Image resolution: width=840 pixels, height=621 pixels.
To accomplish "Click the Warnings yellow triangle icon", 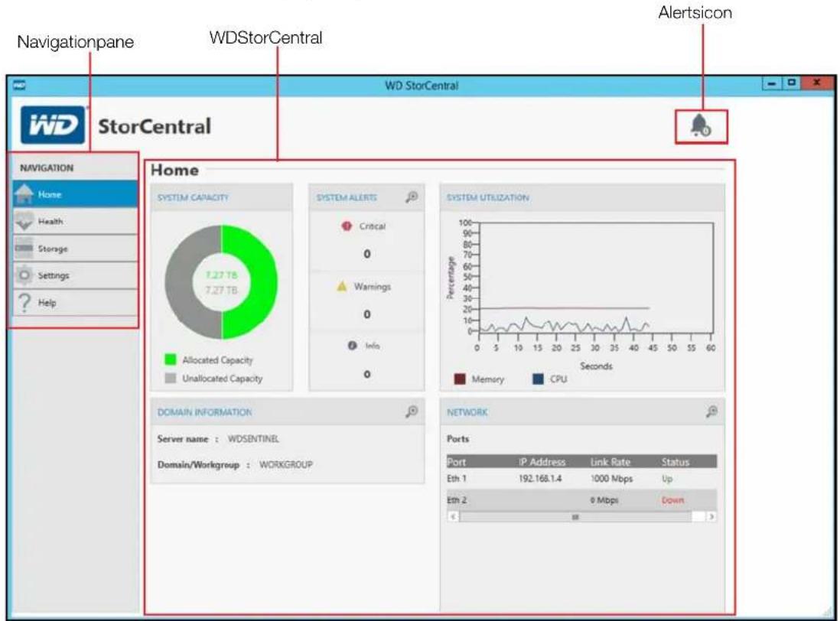I will (342, 286).
